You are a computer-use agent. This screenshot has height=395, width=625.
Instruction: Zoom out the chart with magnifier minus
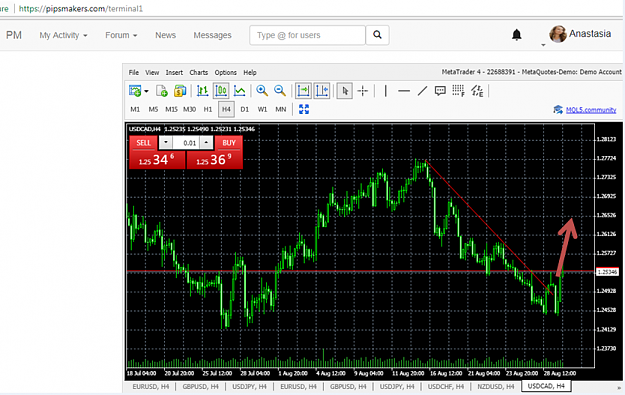coord(280,91)
